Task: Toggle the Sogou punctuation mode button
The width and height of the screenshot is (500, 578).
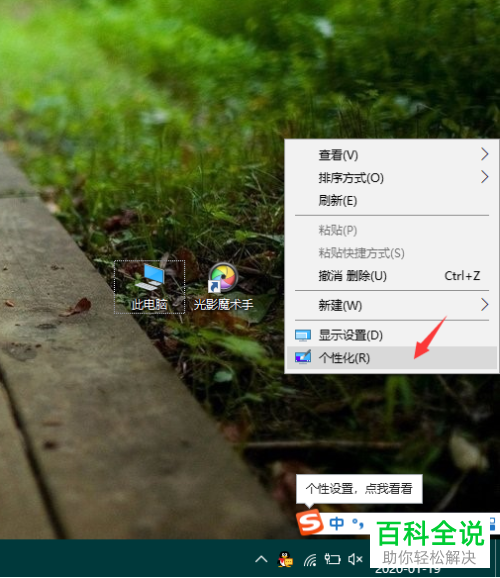Action: click(358, 523)
